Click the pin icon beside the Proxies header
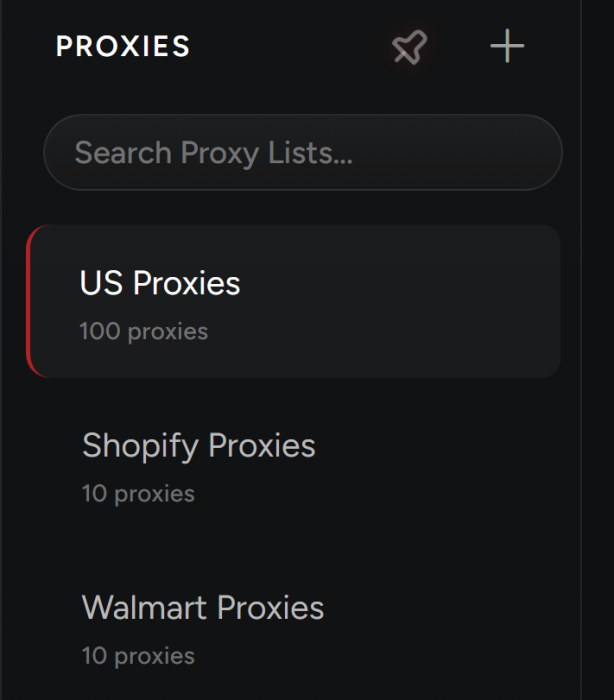The height and width of the screenshot is (700, 614). [409, 47]
